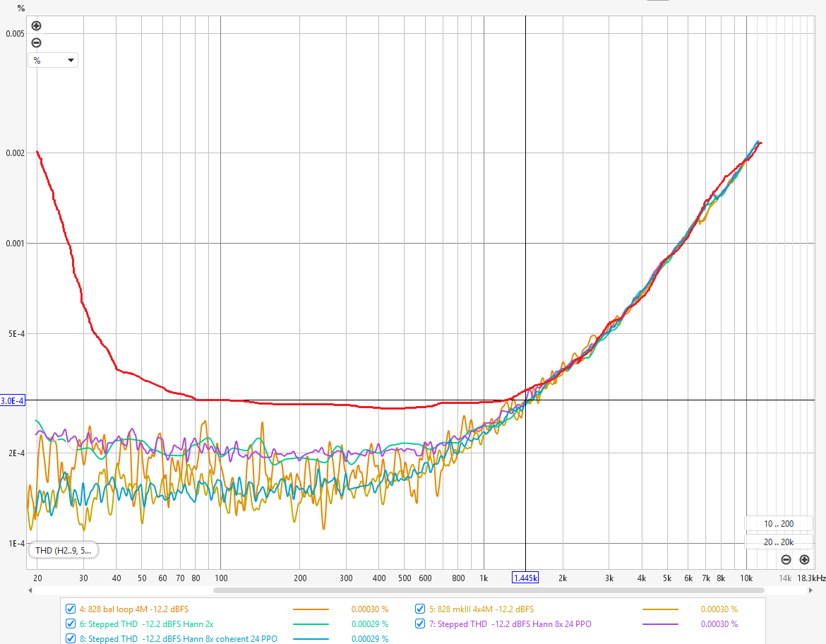The height and width of the screenshot is (644, 826).
Task: Open the THD (H2..9, 5... selector
Action: click(x=64, y=550)
